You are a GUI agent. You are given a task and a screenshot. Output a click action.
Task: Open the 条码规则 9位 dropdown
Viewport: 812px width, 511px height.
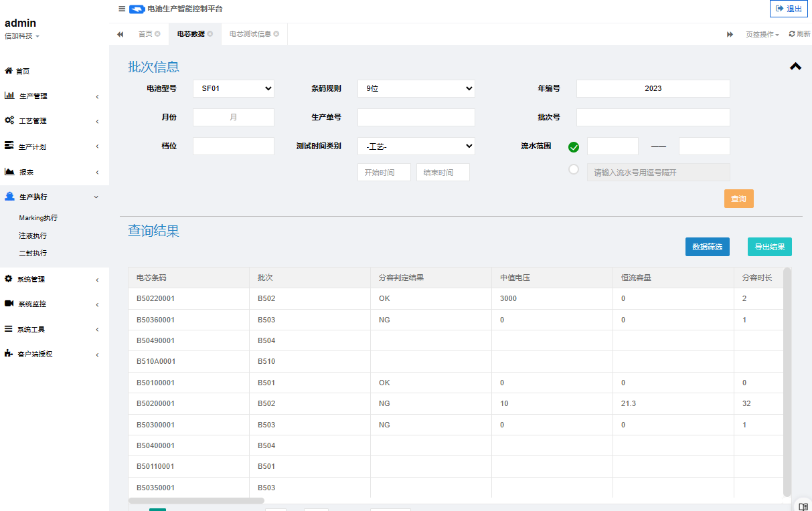[x=416, y=88]
